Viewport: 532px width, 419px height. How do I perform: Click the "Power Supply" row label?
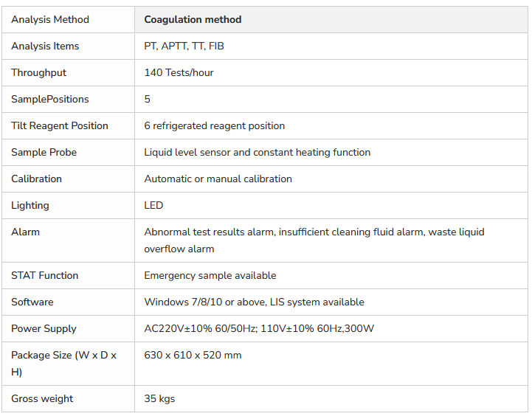point(44,329)
